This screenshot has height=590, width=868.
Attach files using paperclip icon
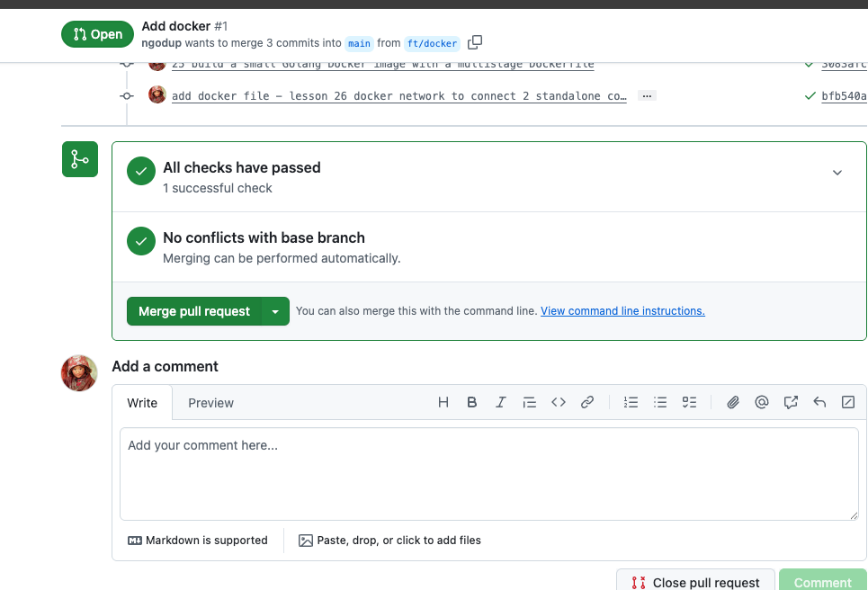click(733, 403)
